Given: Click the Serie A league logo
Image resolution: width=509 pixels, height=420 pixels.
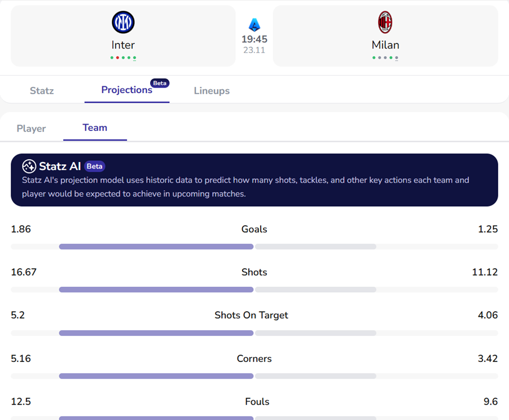Looking at the screenshot, I should tap(254, 25).
